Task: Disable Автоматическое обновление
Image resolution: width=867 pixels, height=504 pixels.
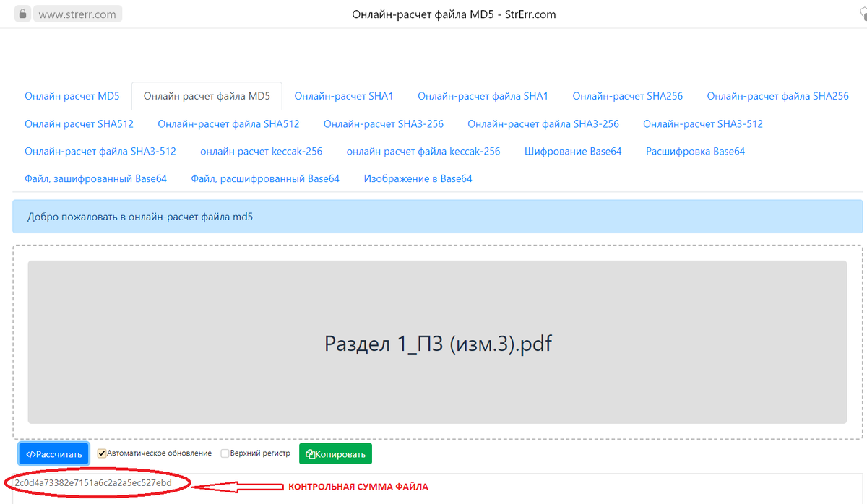Action: pyautogui.click(x=101, y=453)
